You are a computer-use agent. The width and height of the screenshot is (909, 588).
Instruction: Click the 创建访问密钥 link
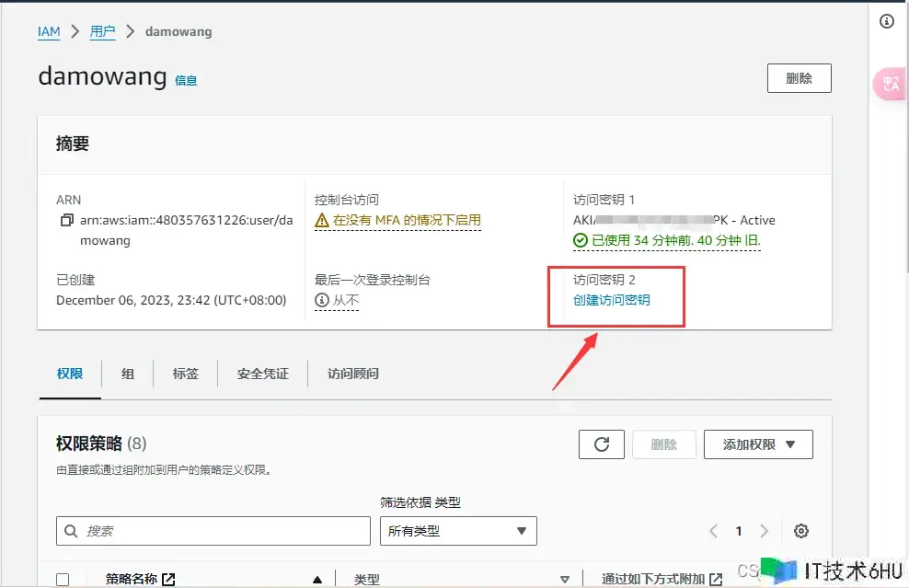pos(612,300)
